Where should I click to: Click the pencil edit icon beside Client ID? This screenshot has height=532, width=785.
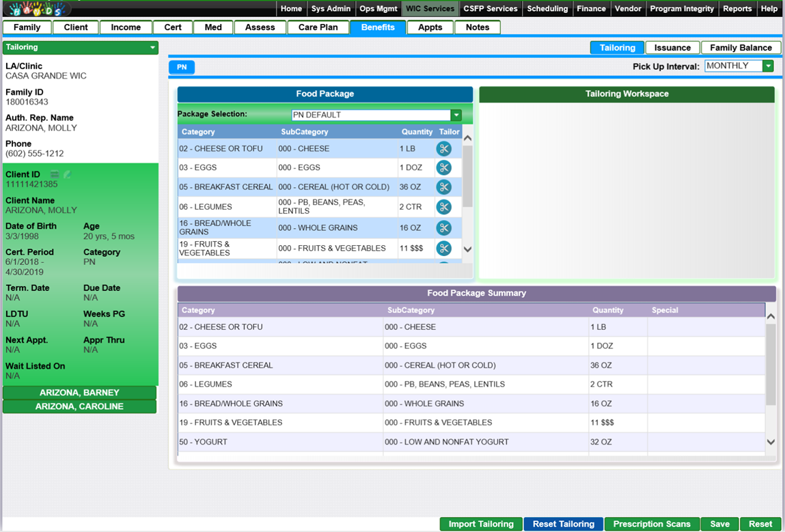tap(67, 175)
